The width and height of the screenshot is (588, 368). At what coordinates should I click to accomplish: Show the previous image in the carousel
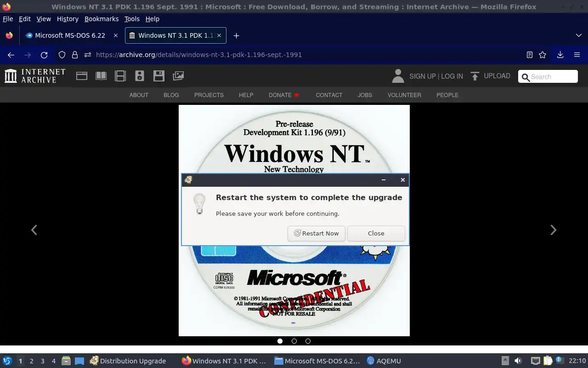click(x=34, y=230)
